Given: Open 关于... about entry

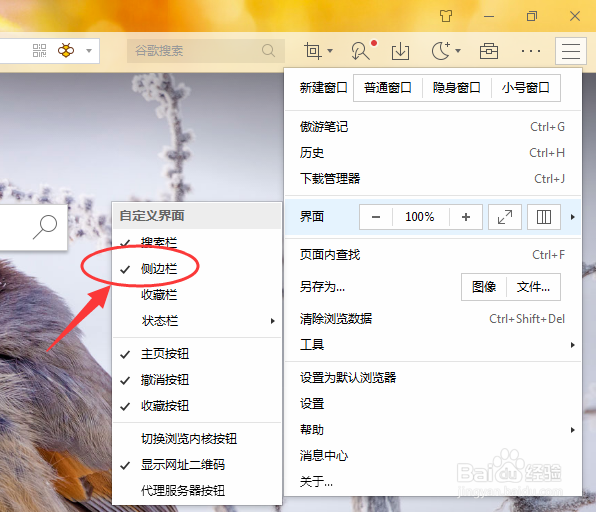Looking at the screenshot, I should (433, 482).
